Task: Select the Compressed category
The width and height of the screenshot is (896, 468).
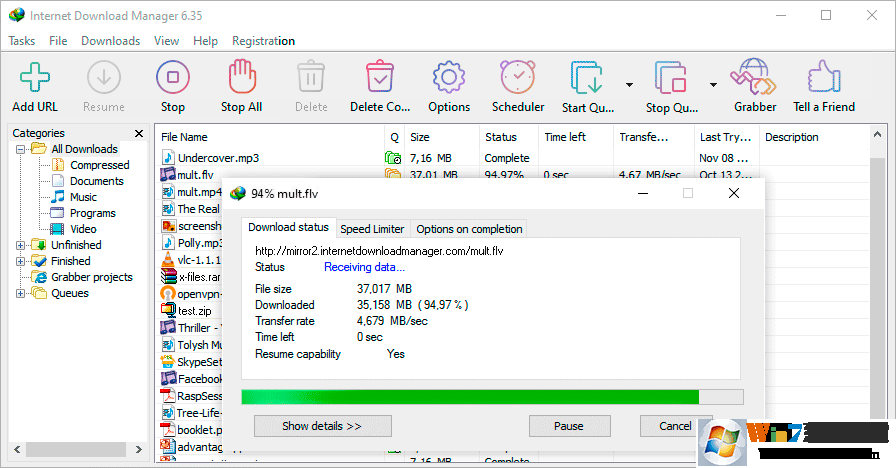Action: click(x=99, y=165)
